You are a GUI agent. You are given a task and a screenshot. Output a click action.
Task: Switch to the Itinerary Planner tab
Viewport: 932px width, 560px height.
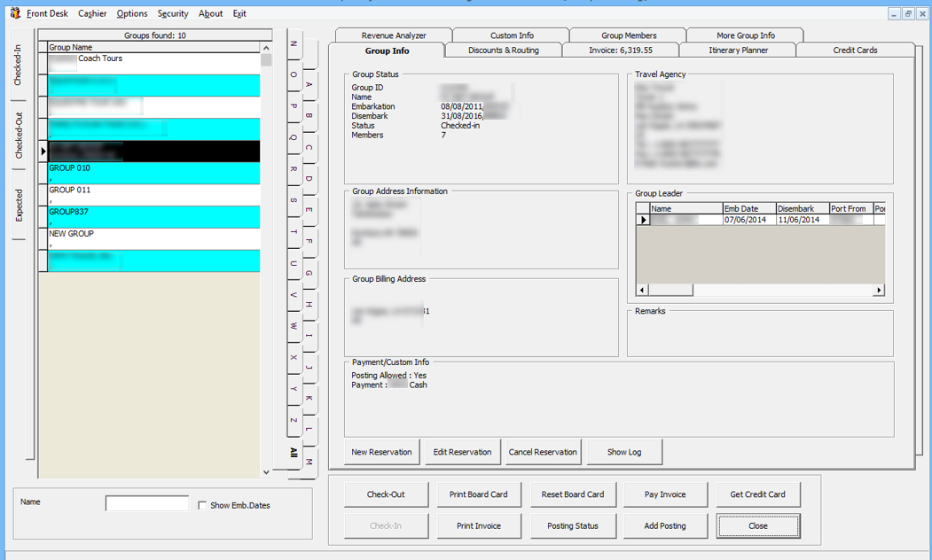click(738, 51)
